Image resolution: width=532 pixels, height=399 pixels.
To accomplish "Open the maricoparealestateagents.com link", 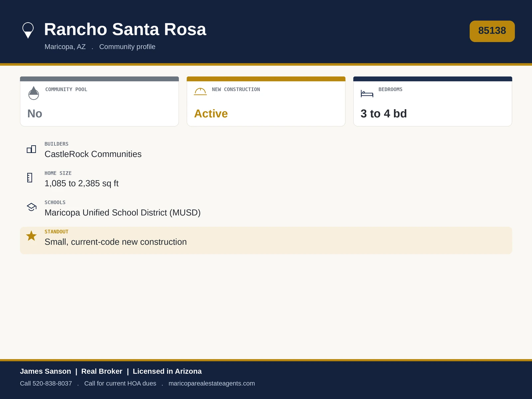I will point(211,383).
